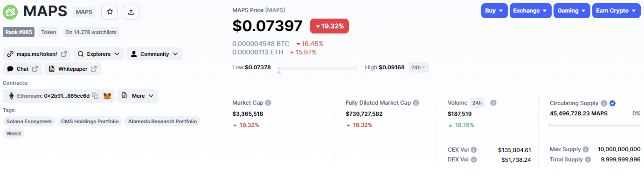Viewport: 644px width, 180px height.
Task: Expand the More contracts dropdown
Action: coord(138,96)
